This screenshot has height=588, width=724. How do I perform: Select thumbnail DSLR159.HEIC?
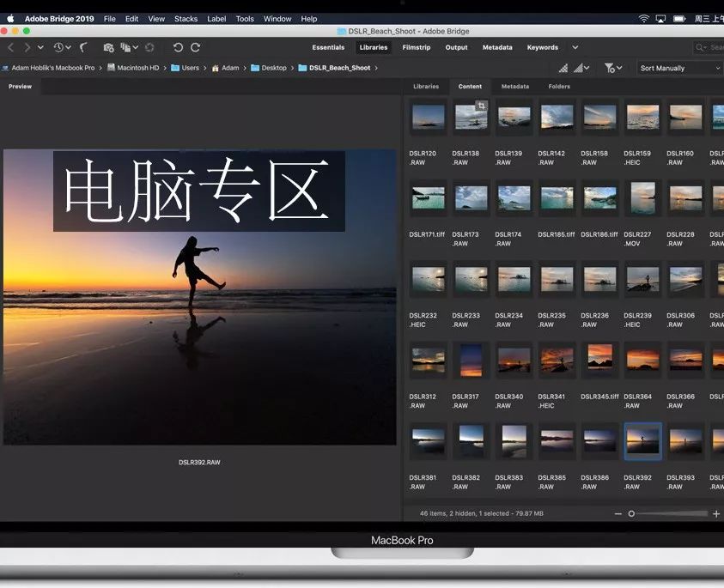[x=642, y=117]
